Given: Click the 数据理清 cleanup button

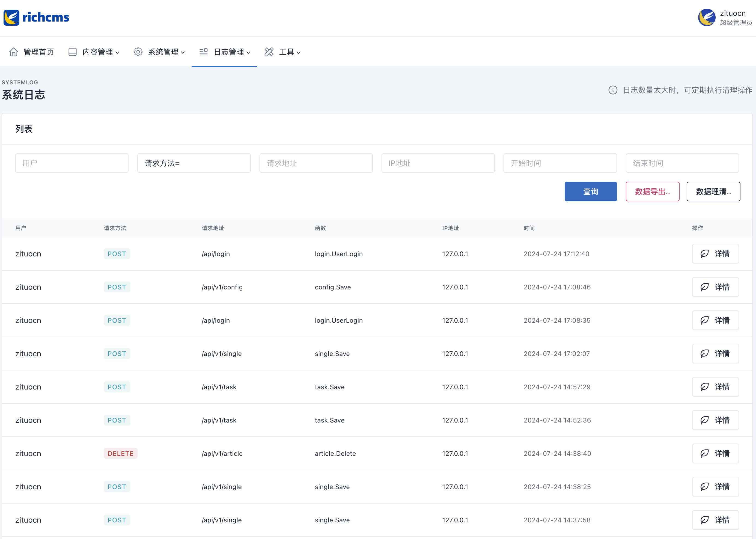Looking at the screenshot, I should (x=713, y=191).
